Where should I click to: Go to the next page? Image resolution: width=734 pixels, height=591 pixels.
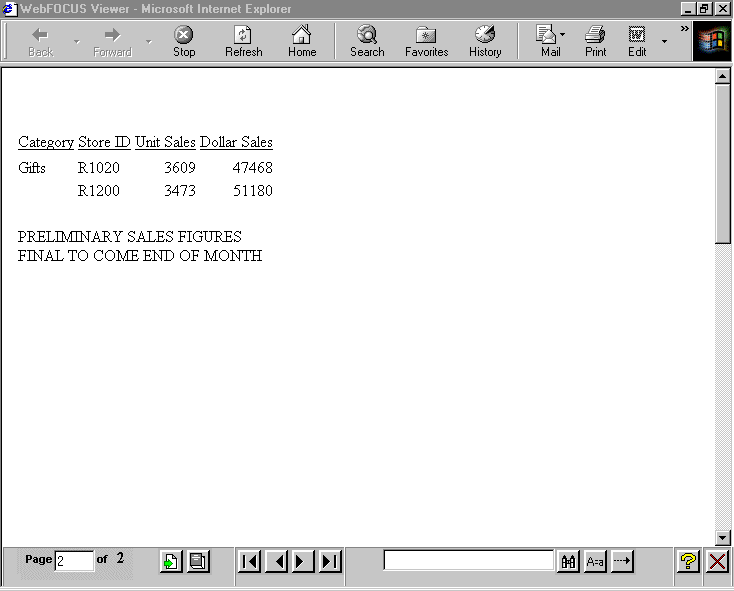(x=303, y=561)
